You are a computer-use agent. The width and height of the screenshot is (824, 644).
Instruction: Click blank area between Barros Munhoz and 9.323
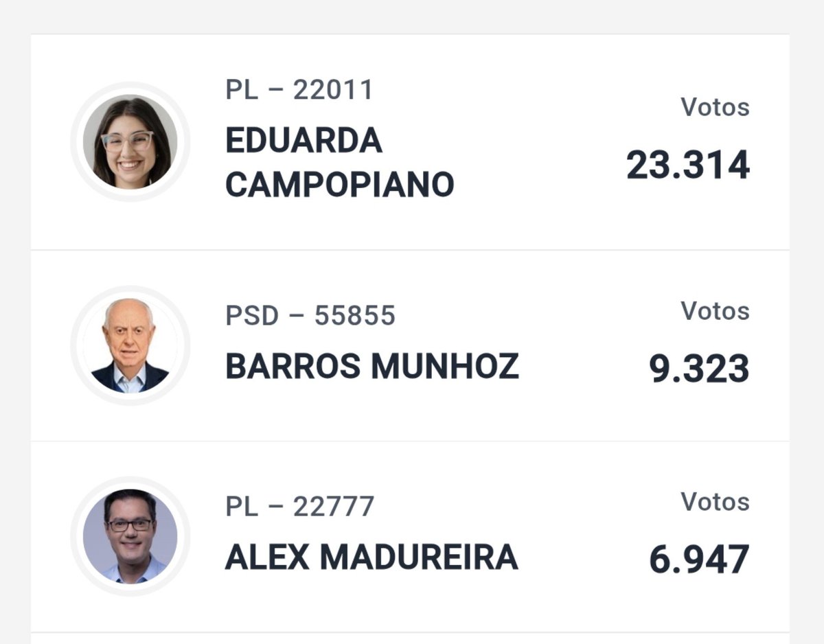coord(584,368)
